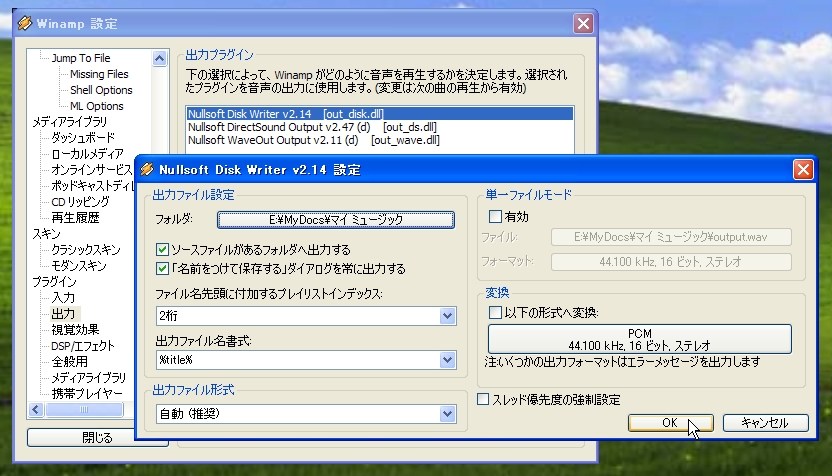Click the tree horizontal scrollbar thumb
This screenshot has width=832, height=476.
tap(84, 409)
